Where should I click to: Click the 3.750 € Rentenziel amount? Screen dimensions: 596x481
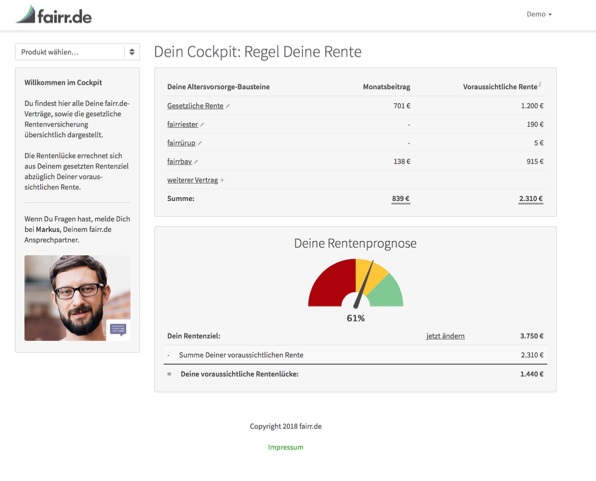tap(532, 336)
